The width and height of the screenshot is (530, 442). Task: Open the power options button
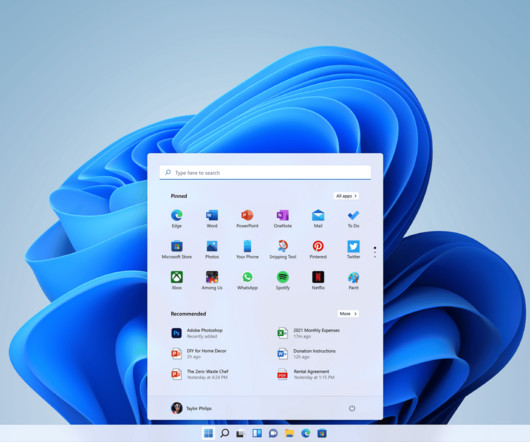click(x=352, y=408)
